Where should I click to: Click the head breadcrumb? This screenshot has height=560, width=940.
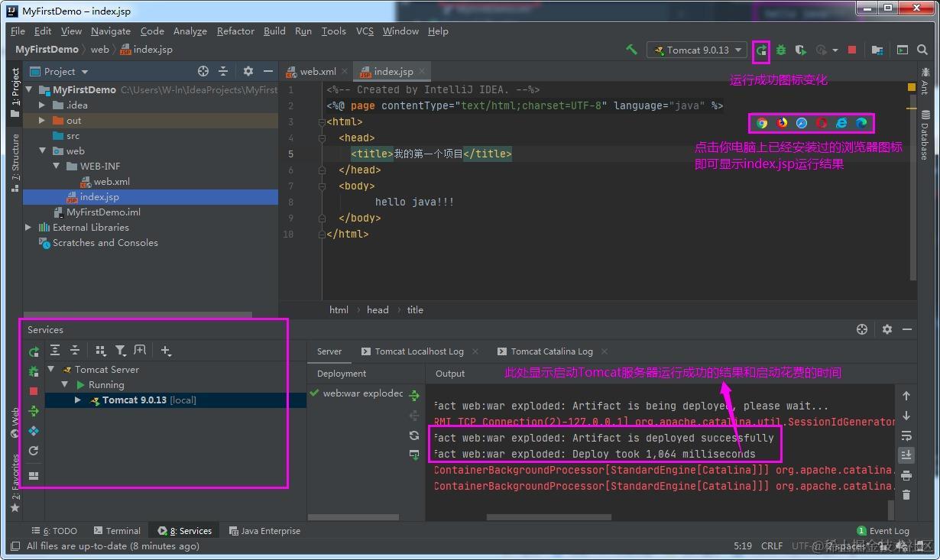378,309
